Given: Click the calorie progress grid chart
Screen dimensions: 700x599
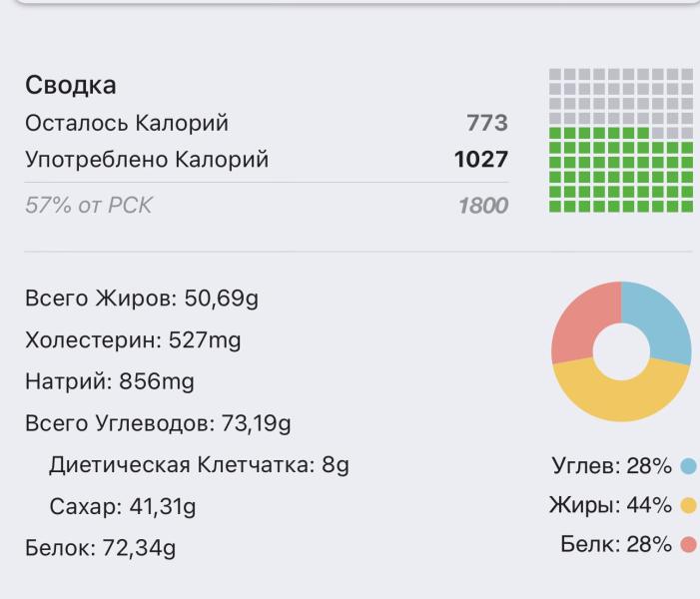Looking at the screenshot, I should click(x=620, y=141).
